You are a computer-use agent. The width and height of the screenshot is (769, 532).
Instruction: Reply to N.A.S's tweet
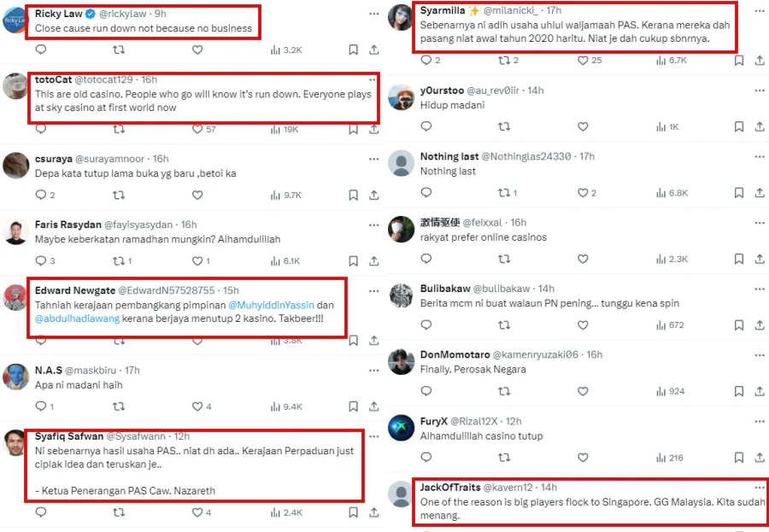point(40,407)
